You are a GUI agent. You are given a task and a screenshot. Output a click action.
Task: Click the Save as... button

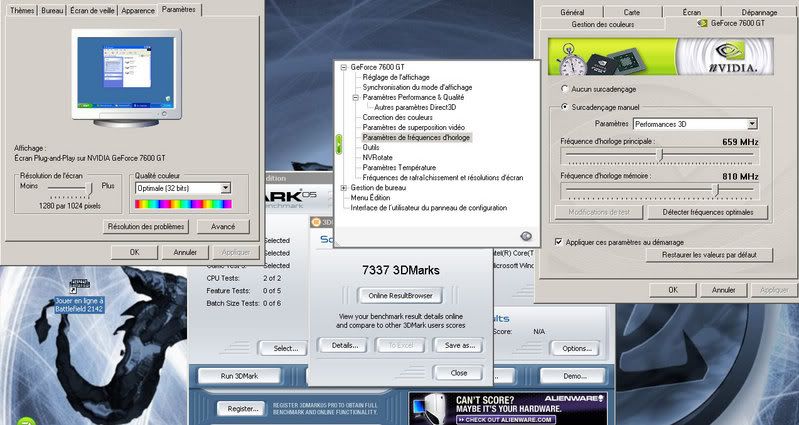click(460, 345)
